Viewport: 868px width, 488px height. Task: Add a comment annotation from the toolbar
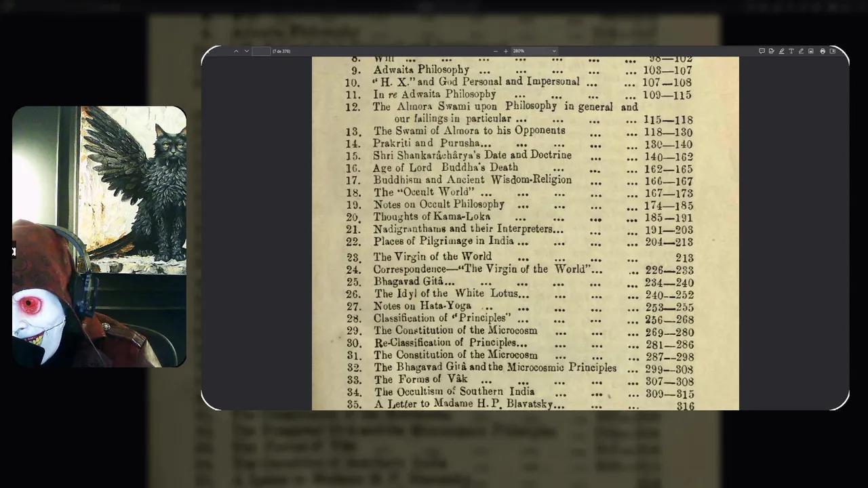[762, 51]
